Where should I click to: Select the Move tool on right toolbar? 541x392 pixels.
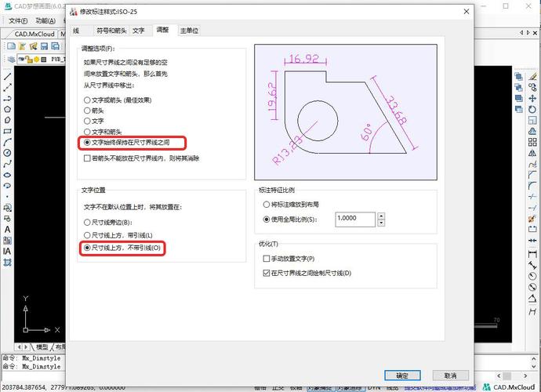532,99
